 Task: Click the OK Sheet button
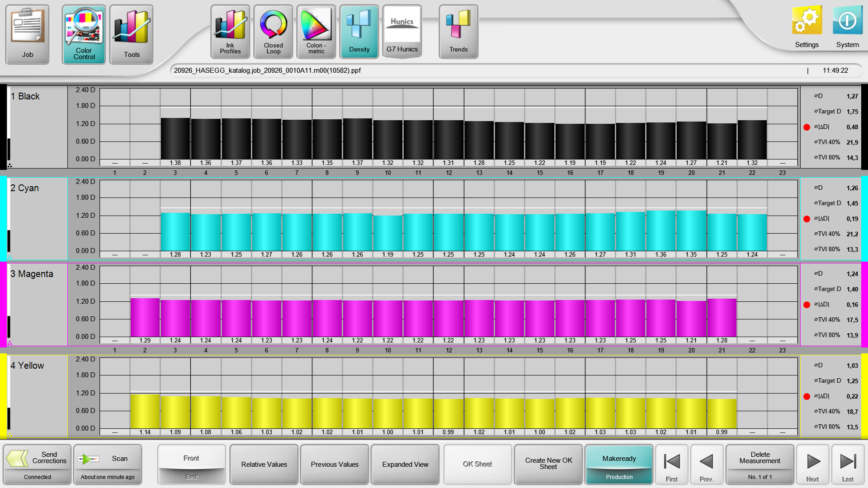(x=477, y=465)
